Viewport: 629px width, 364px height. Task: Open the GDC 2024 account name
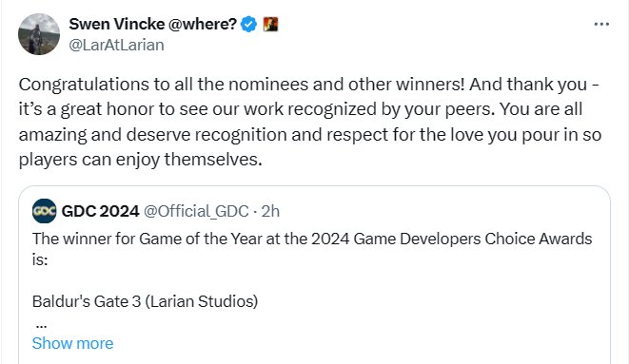[100, 211]
